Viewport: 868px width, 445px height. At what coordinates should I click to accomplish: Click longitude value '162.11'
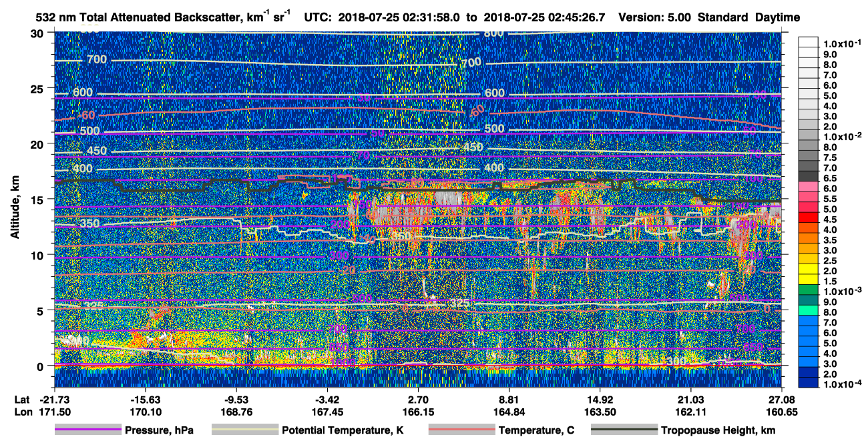coord(690,412)
